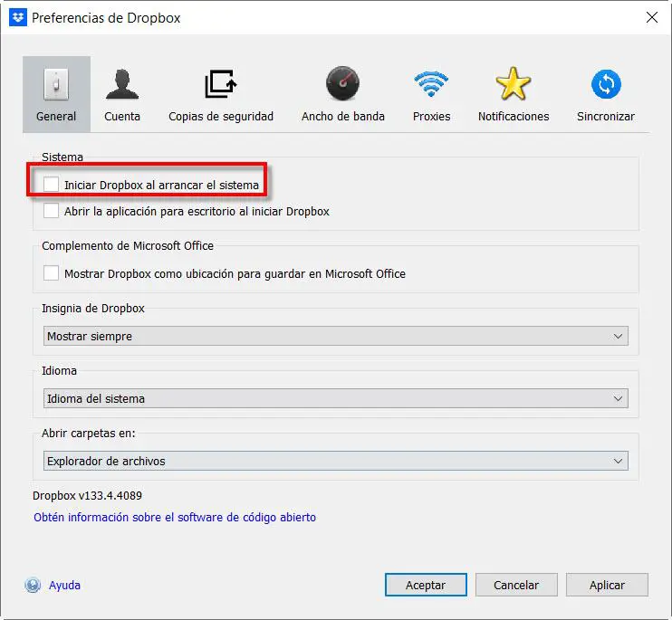Select the General light switch icon
672x620 pixels.
click(56, 85)
